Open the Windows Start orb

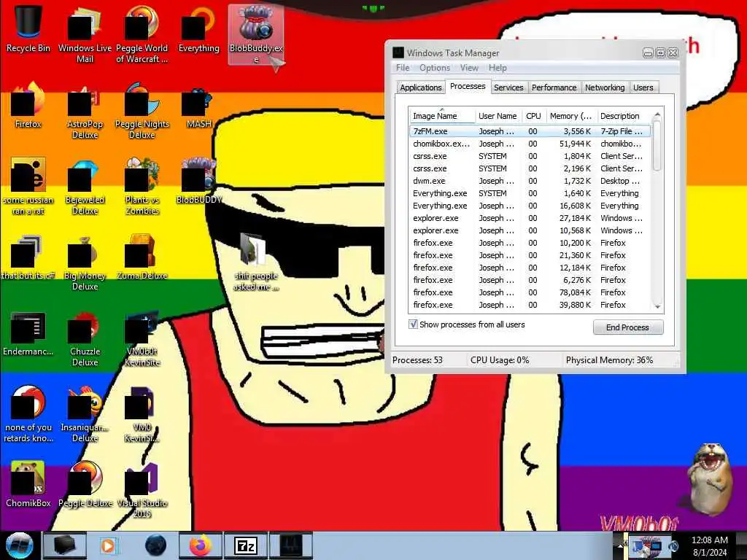coord(20,545)
